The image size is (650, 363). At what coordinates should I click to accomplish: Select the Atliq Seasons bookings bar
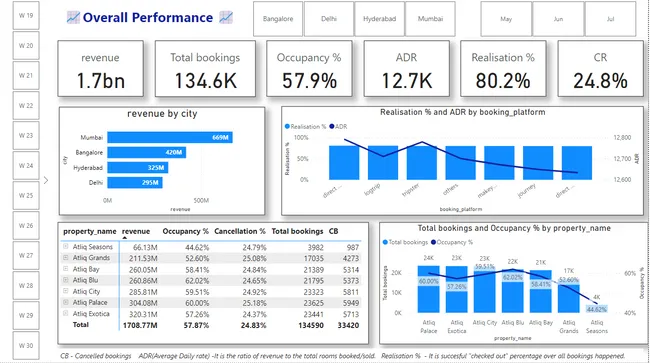(x=597, y=309)
